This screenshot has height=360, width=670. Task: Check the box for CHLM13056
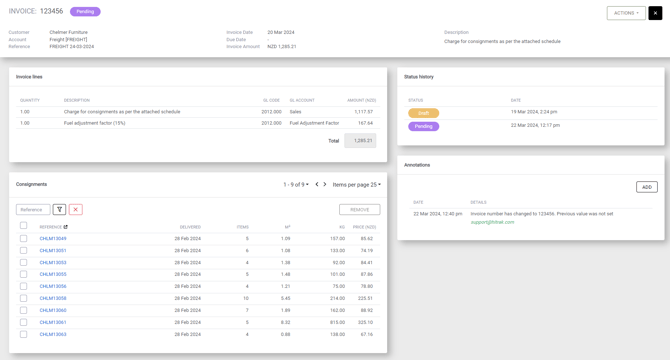tap(24, 286)
